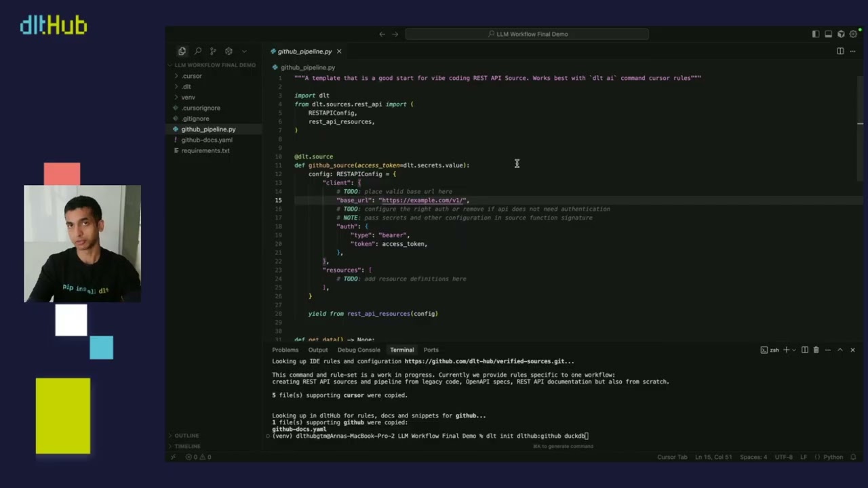Open the Search view icon
Screen dimensions: 868x488
[x=197, y=52]
